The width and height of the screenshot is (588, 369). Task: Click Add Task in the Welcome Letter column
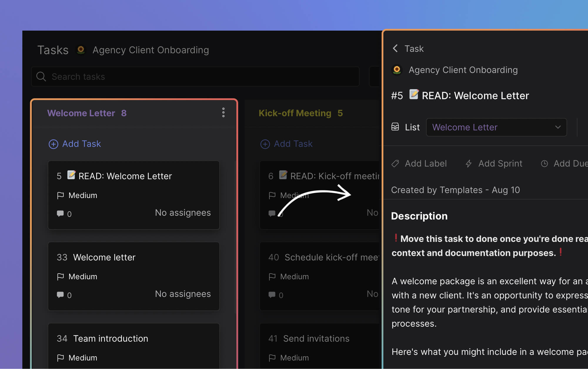(x=75, y=144)
